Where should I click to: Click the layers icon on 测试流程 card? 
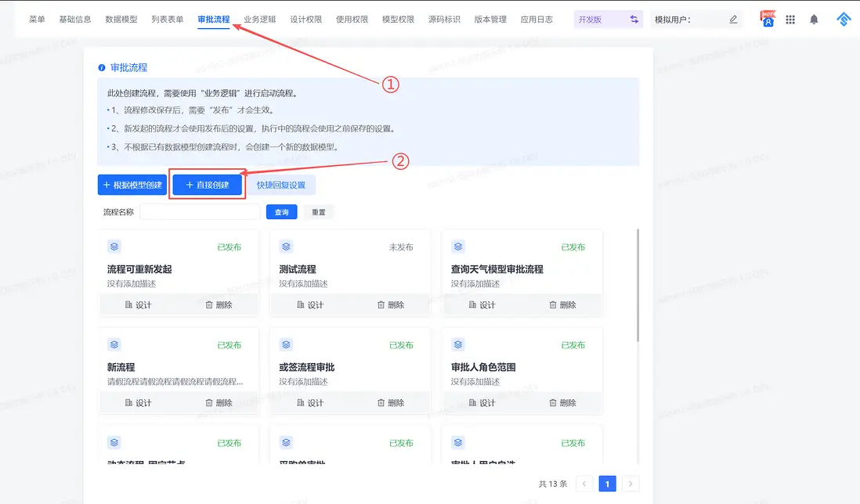pos(287,247)
